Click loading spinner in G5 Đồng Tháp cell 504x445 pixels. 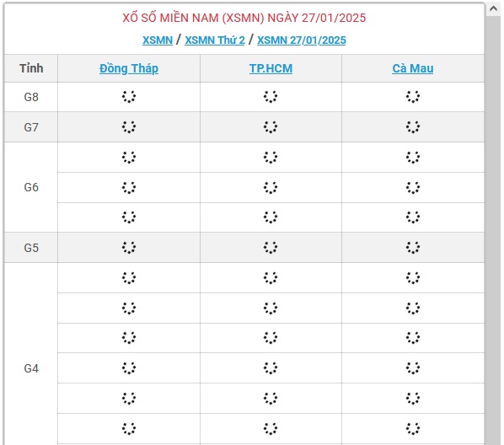pos(129,248)
